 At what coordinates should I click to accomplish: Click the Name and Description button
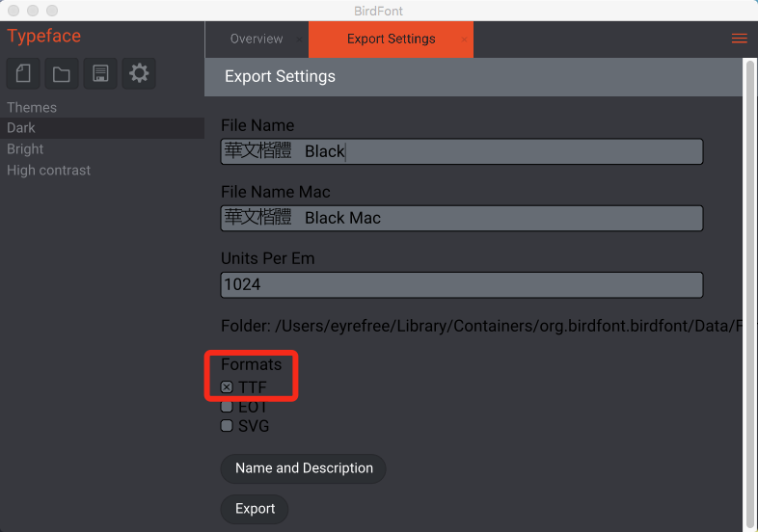pos(304,468)
